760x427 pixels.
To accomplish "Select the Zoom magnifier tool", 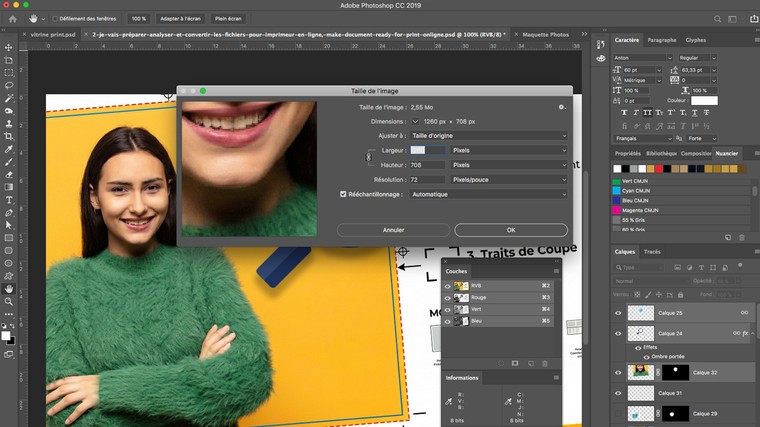I will 9,302.
